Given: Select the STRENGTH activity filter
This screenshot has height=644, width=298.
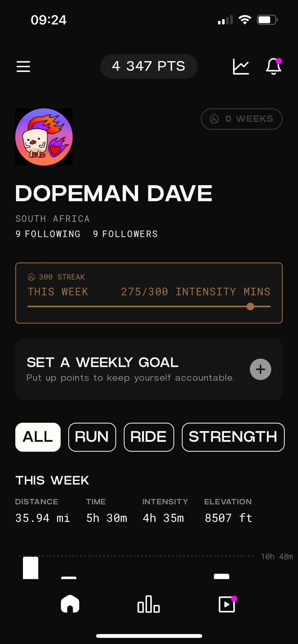Looking at the screenshot, I should (x=233, y=437).
